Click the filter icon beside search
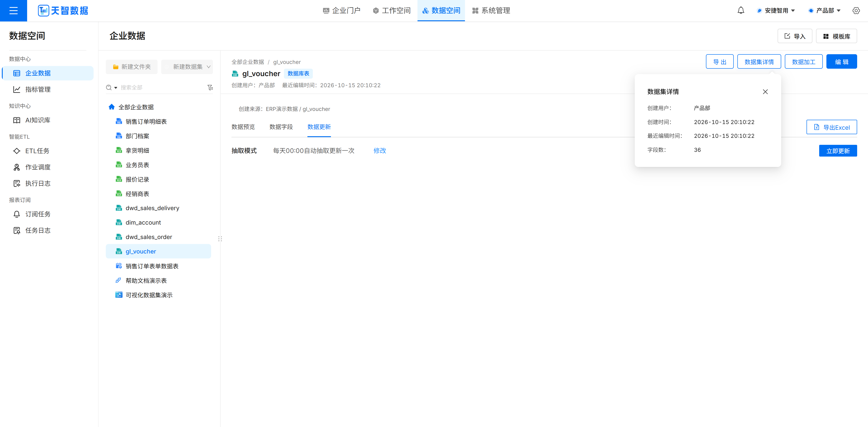The width and height of the screenshot is (868, 427). 210,88
